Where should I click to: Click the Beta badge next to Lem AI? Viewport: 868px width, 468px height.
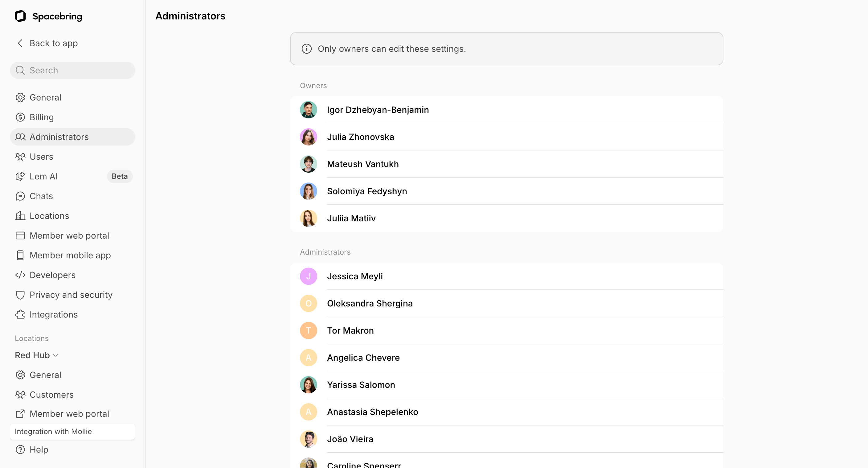click(120, 176)
